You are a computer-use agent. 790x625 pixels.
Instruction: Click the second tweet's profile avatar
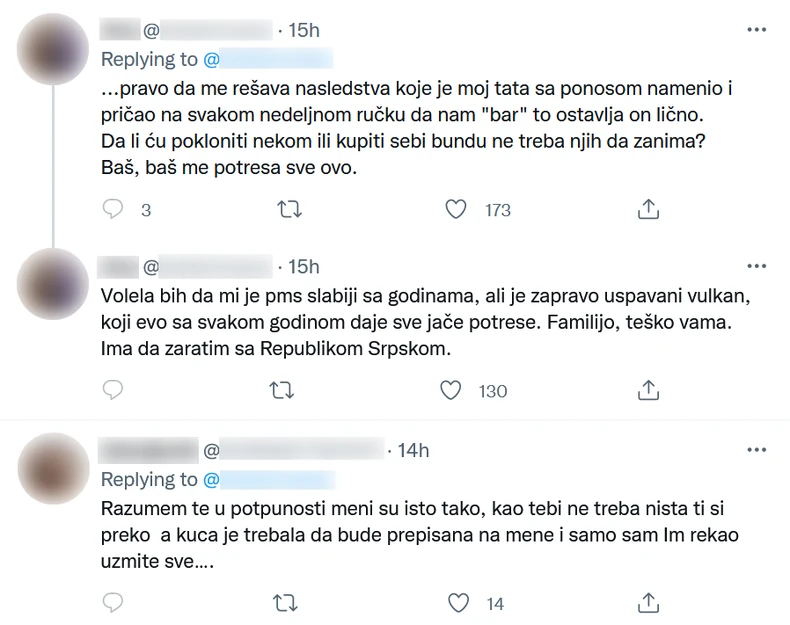coord(54,284)
